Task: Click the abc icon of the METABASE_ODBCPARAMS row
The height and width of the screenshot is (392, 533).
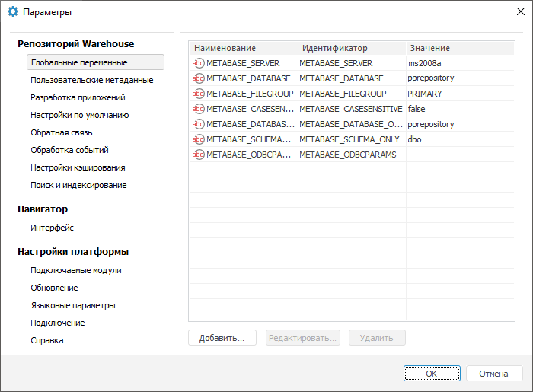Action: point(199,155)
